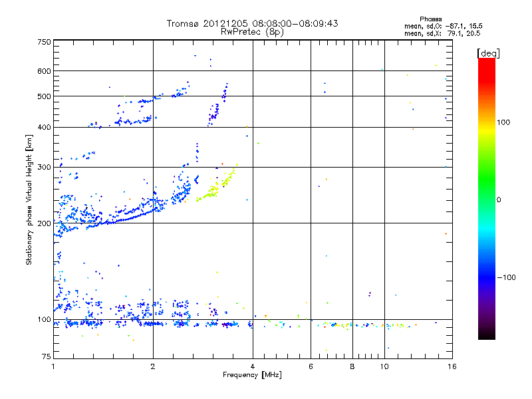This screenshot has width=532, height=399.
Task: Click the y-axis tick label '100'
Action: point(44,320)
